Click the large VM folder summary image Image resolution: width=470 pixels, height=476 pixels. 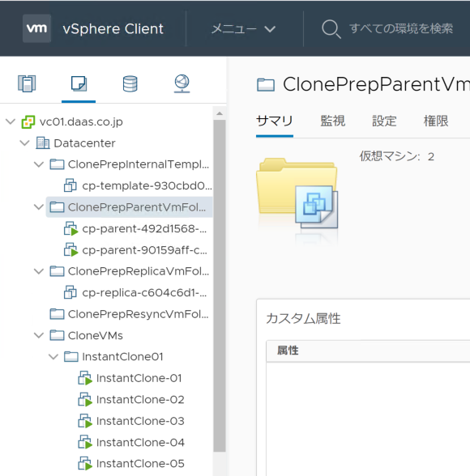point(297,194)
